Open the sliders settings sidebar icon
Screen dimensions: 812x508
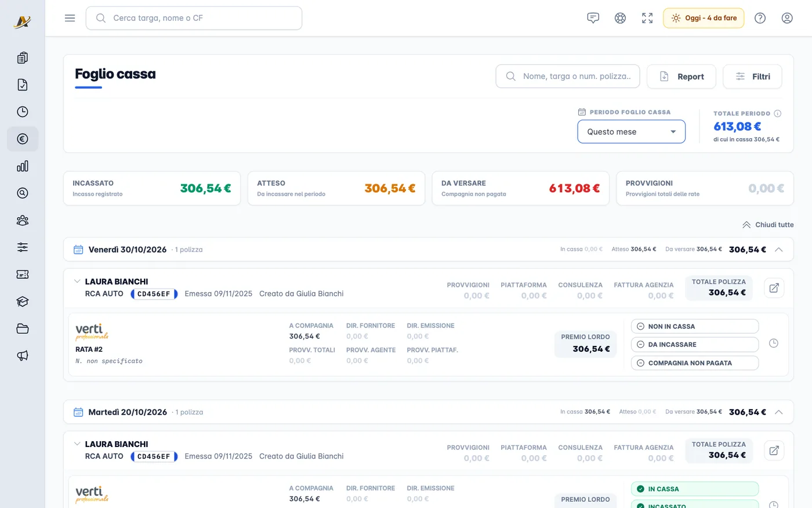23,247
